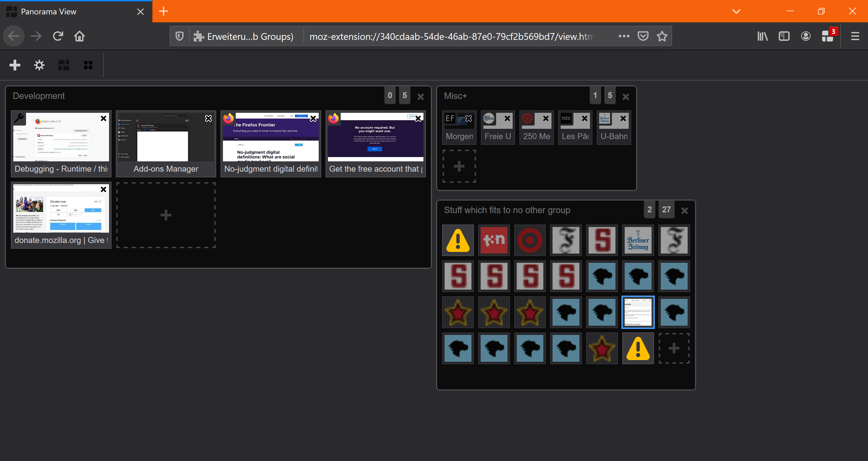
Task: Switch to large tile layout icon
Action: [64, 65]
